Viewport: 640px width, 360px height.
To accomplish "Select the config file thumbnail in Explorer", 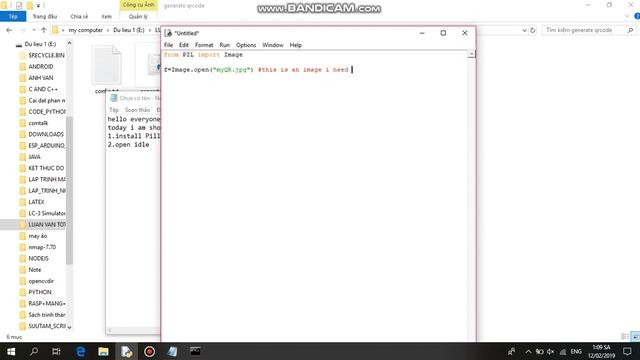I will click(x=107, y=65).
